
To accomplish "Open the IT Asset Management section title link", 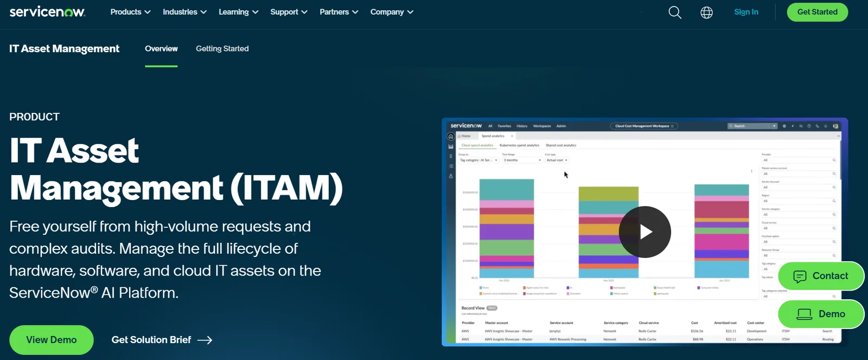I will click(64, 49).
